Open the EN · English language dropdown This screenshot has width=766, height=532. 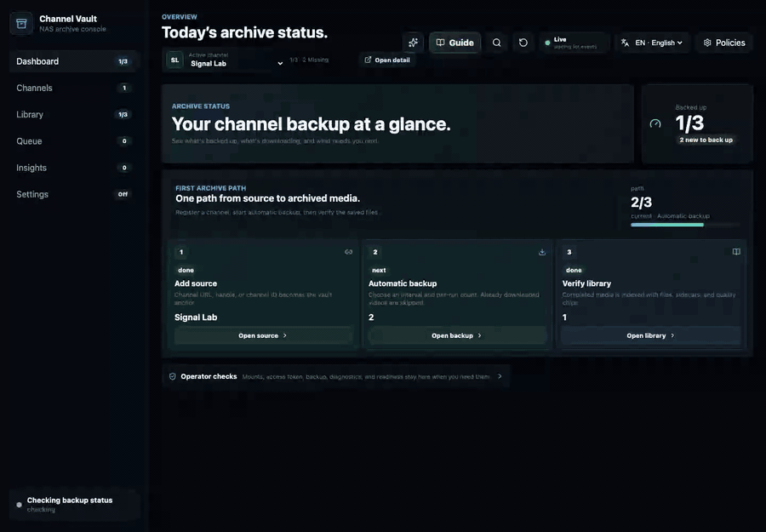pos(653,43)
